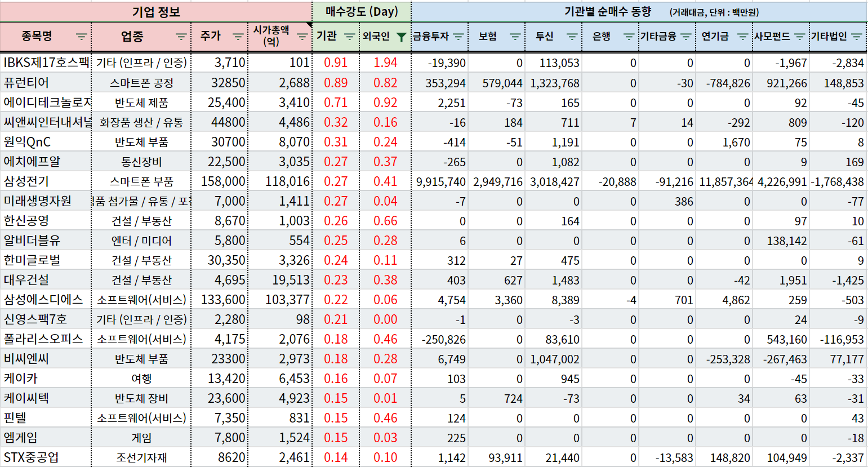Select the 543,160 사모펀드 value cell
Screen dimensions: 868x467
coord(781,339)
